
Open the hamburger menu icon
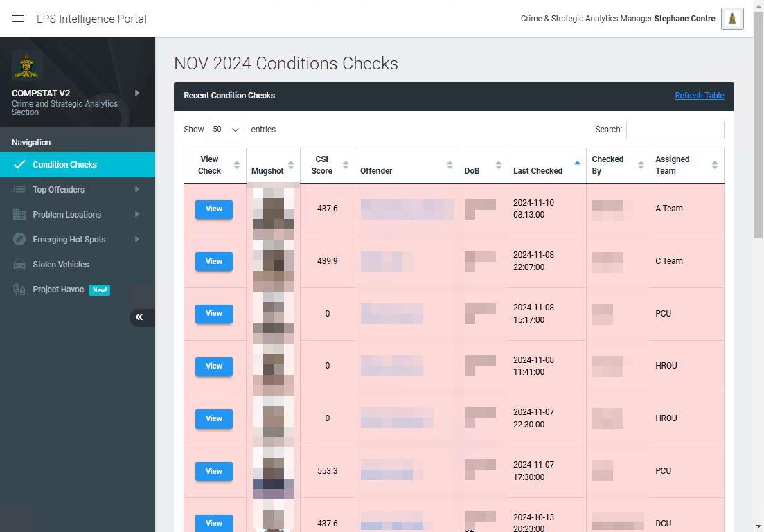tap(18, 19)
